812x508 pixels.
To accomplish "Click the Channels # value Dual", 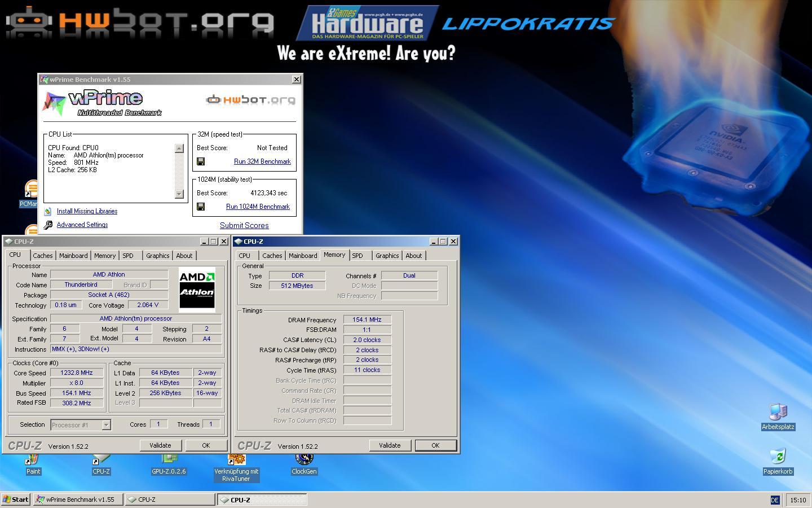I will (409, 276).
